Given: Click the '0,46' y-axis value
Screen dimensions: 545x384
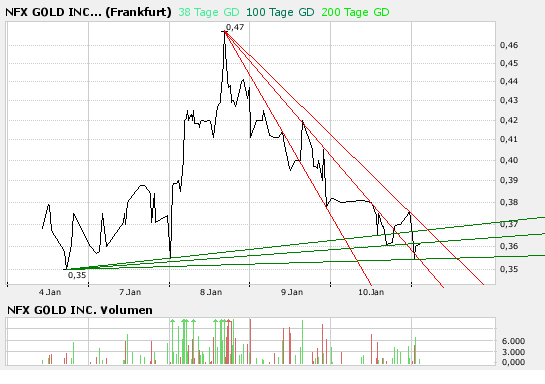Looking at the screenshot, I should click(x=509, y=45).
